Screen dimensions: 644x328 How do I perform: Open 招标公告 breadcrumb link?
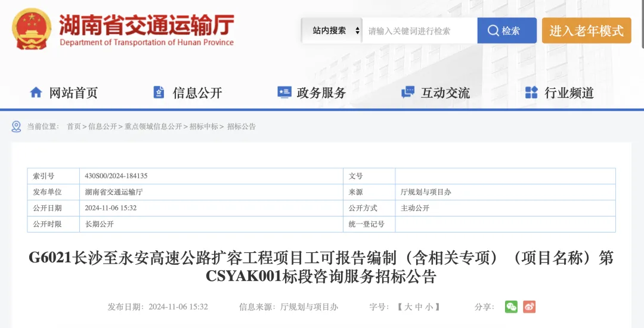(241, 126)
